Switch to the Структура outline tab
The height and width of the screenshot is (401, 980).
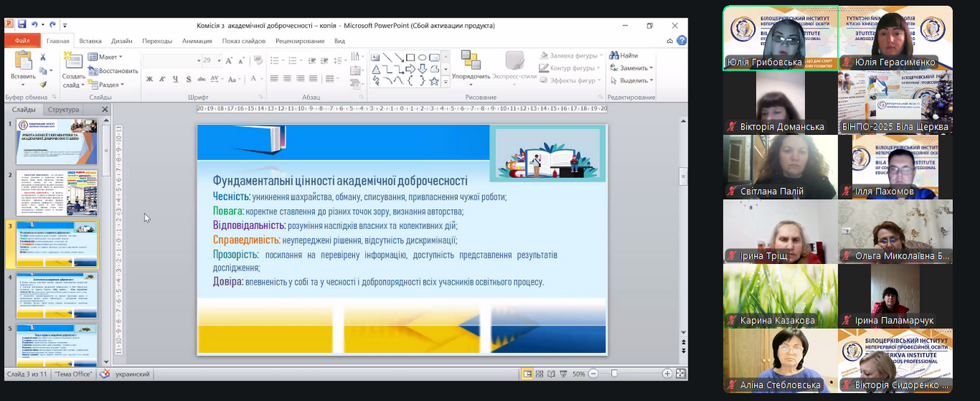click(62, 109)
